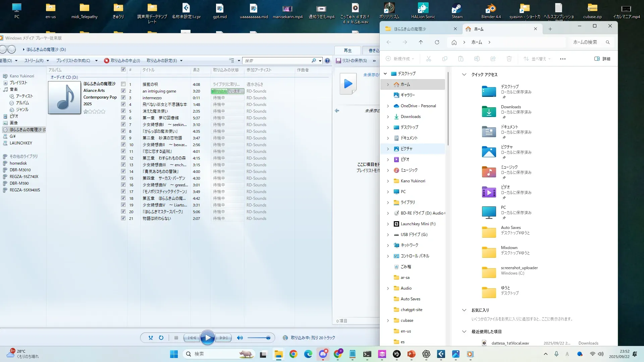Open 取り込みの設定(E) dropdown
Image resolution: width=644 pixels, height=362 pixels.
(164, 61)
